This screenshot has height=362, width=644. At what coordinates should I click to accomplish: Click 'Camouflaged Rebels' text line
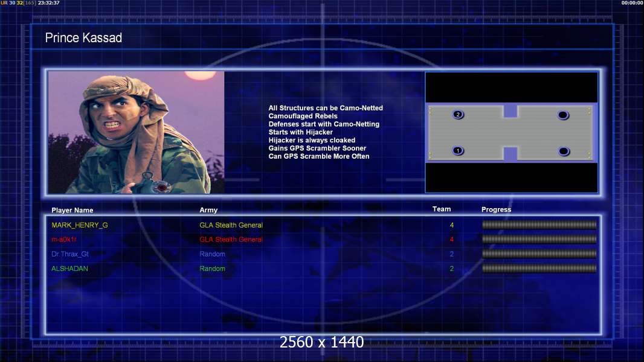(x=303, y=116)
